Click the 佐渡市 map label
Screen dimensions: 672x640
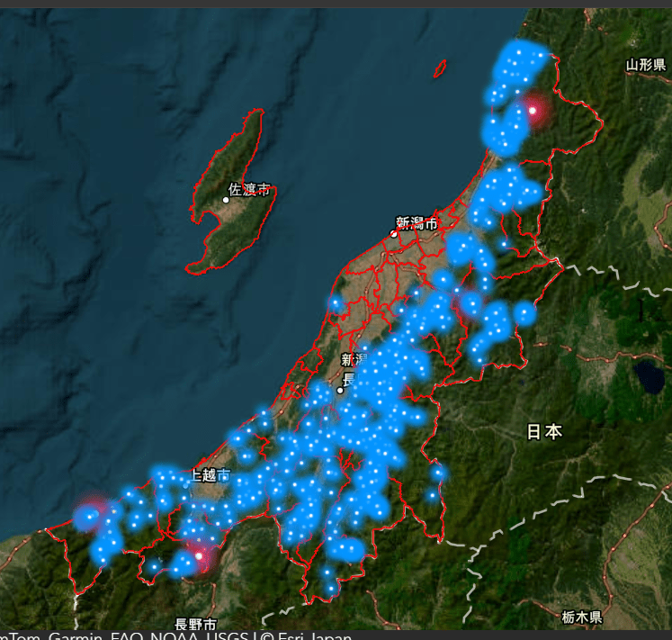click(x=250, y=190)
